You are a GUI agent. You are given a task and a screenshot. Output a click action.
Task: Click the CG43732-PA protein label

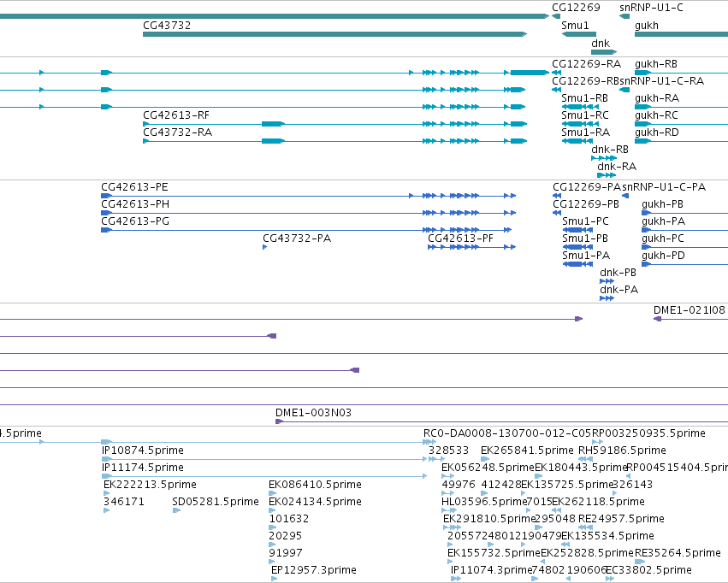click(297, 238)
